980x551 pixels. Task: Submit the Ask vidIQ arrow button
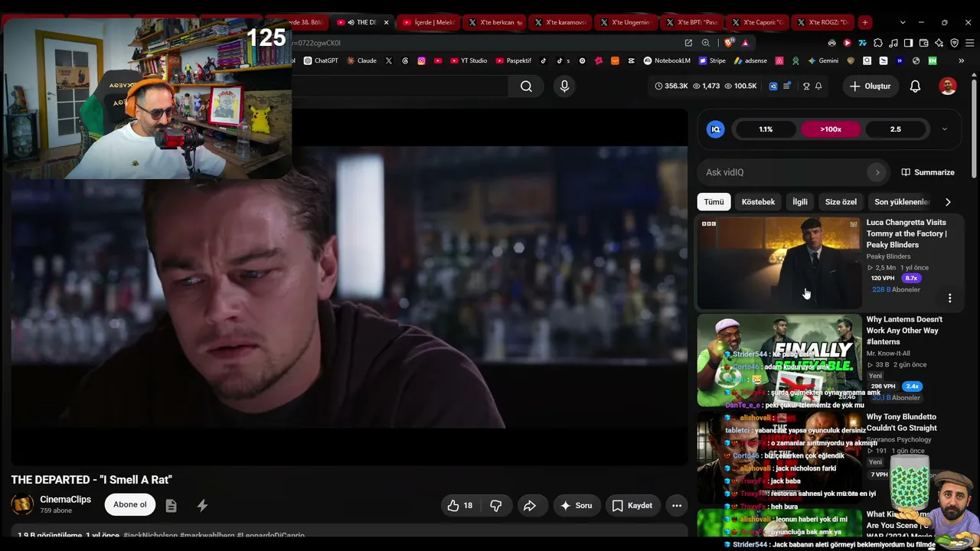click(x=877, y=172)
